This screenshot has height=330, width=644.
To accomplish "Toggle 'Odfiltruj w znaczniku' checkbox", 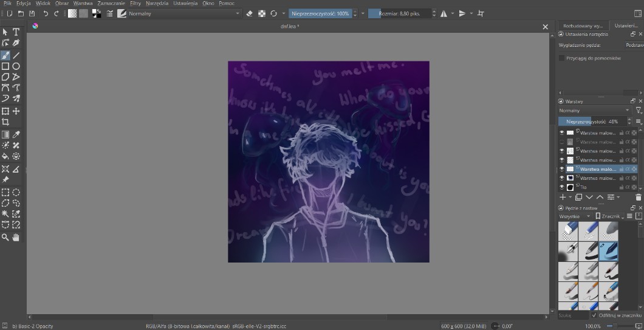I will click(x=594, y=315).
